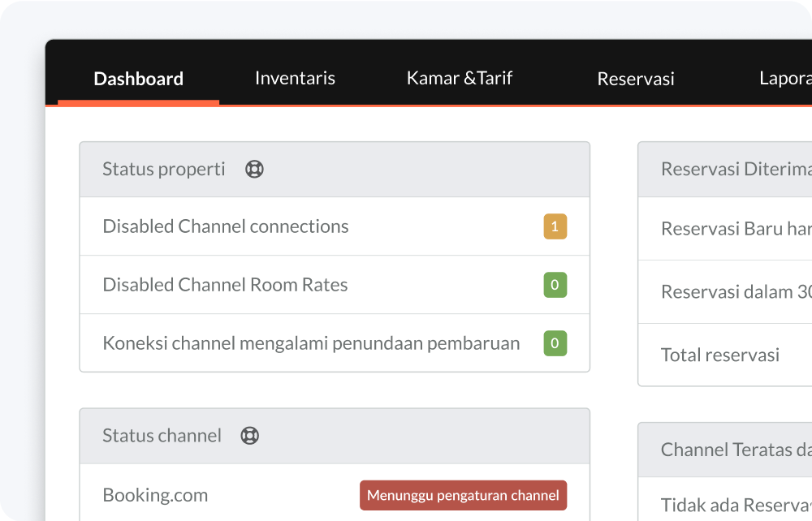Click the Menunggu pengaturan channel badge
This screenshot has width=812, height=521.
coord(463,496)
